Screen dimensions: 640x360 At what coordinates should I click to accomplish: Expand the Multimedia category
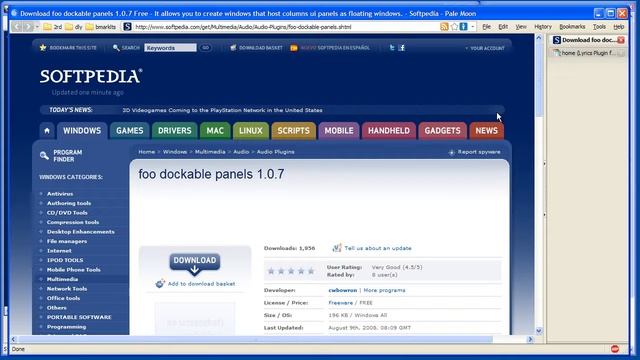pos(62,279)
